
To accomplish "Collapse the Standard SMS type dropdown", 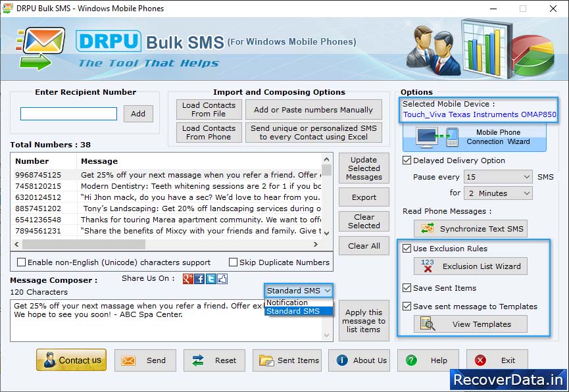I will [x=299, y=290].
